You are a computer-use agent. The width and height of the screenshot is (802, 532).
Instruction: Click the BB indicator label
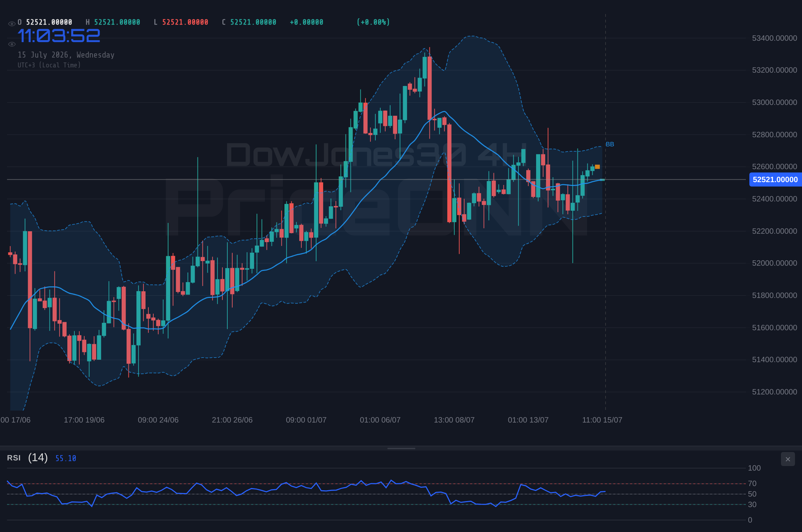[x=610, y=144]
